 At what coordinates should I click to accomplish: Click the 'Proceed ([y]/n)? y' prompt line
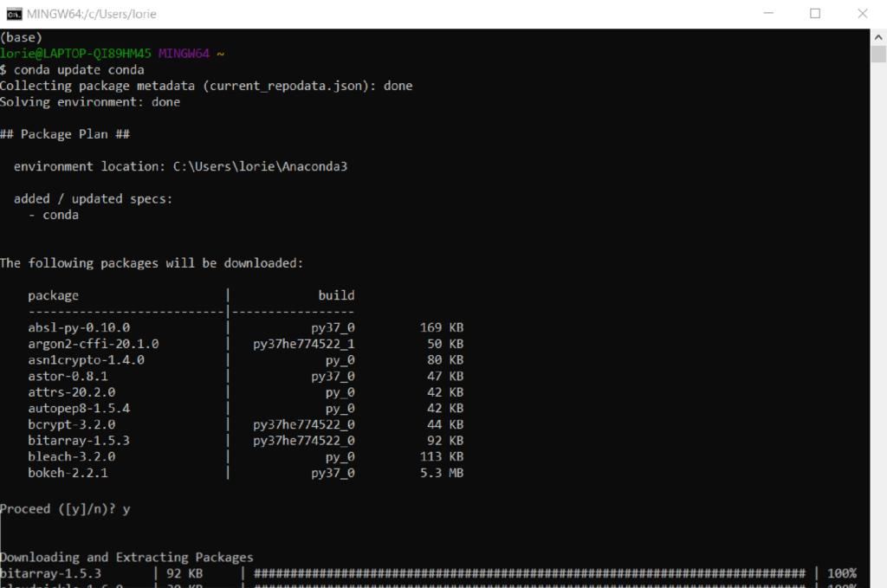tap(65, 509)
